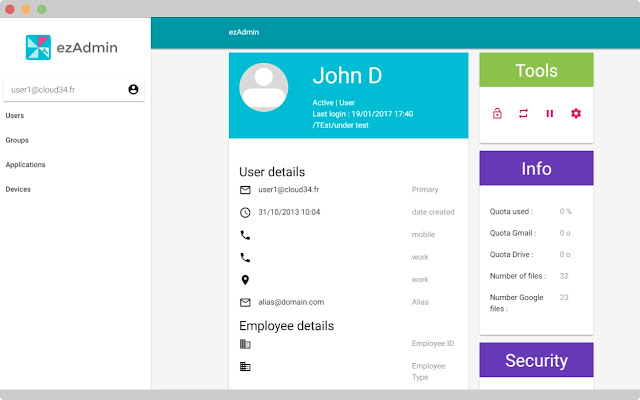The height and width of the screenshot is (400, 640).
Task: Click the clock icon beside date created
Action: [245, 212]
